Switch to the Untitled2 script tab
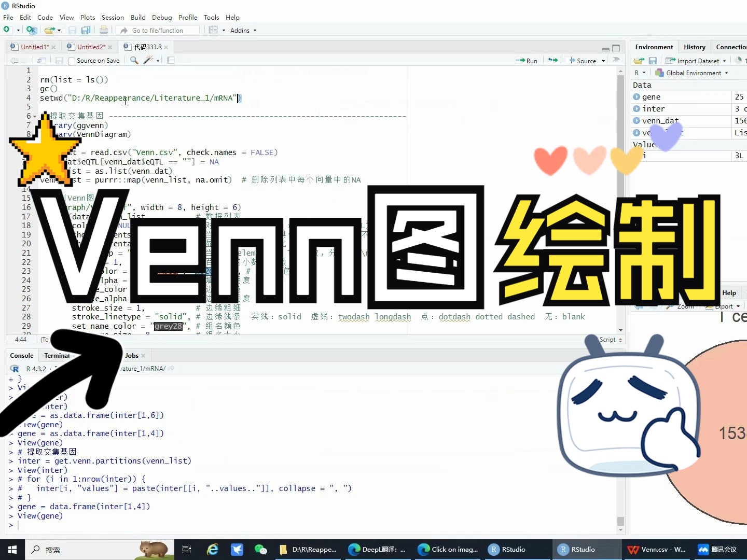Viewport: 747px width, 560px height. point(91,47)
